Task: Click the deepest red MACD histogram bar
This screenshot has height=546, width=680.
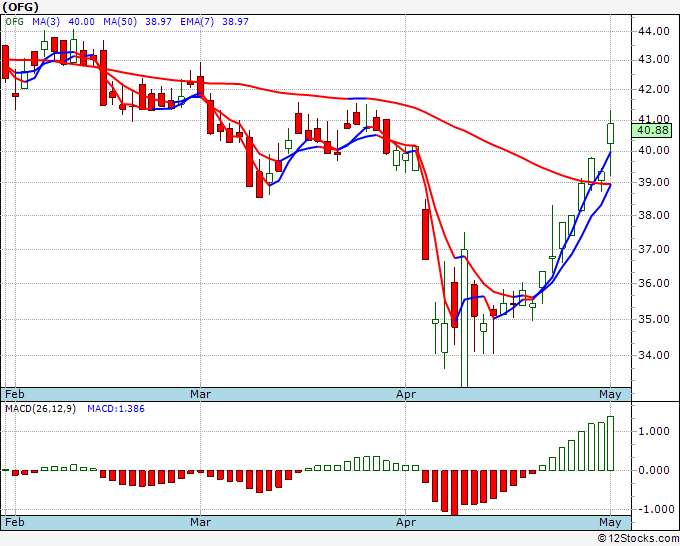Action: [x=454, y=493]
